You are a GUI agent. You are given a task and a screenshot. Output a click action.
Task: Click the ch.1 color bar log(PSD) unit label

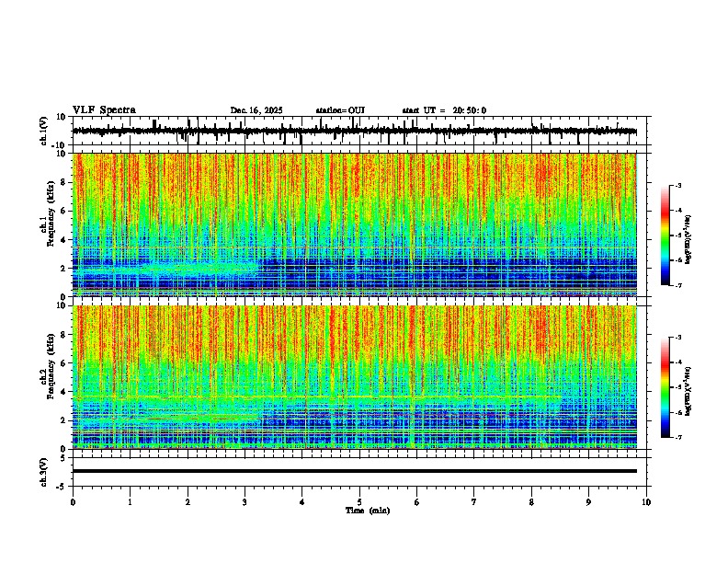(x=688, y=239)
